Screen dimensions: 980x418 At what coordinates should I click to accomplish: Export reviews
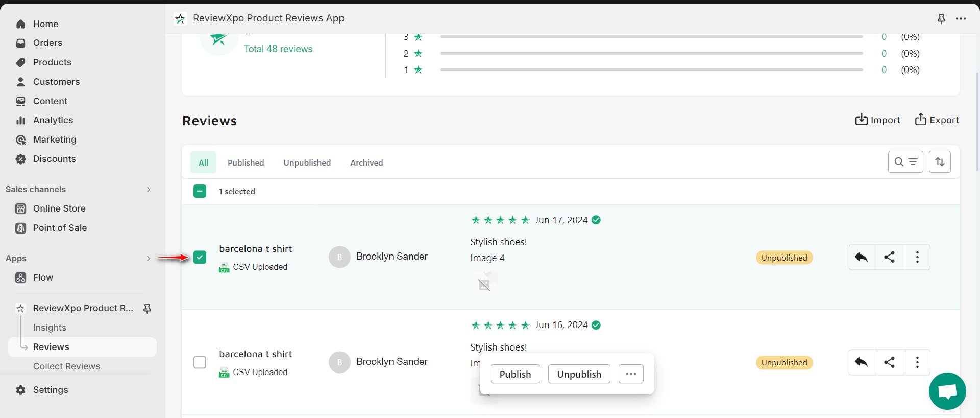click(937, 120)
